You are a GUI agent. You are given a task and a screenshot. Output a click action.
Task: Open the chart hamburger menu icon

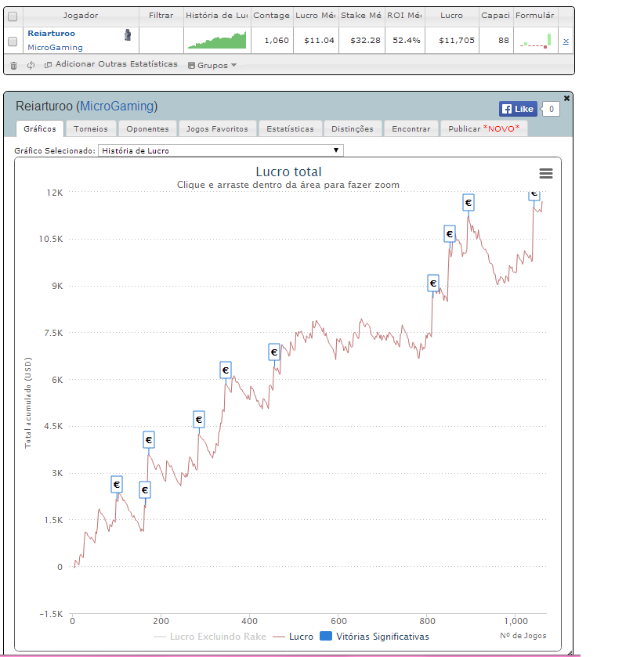pyautogui.click(x=545, y=173)
